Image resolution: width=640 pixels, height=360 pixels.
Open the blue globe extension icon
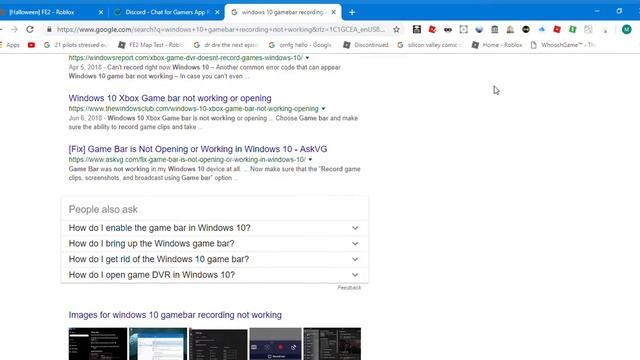(x=479, y=29)
